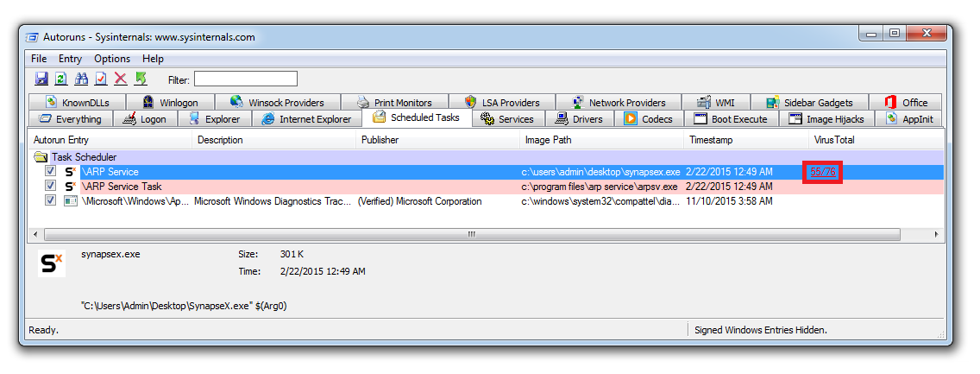Click the red Delete X icon
The image size is (980, 374).
click(x=121, y=79)
